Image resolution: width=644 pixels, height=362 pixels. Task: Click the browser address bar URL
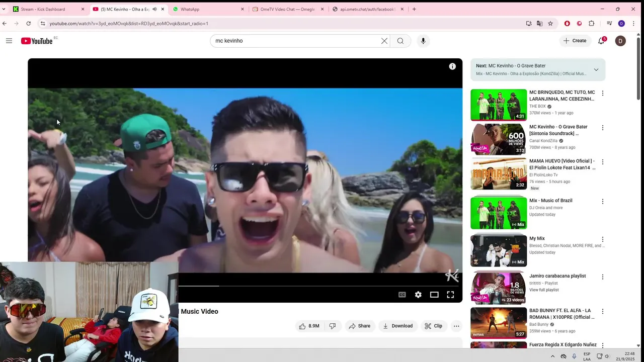(129, 24)
